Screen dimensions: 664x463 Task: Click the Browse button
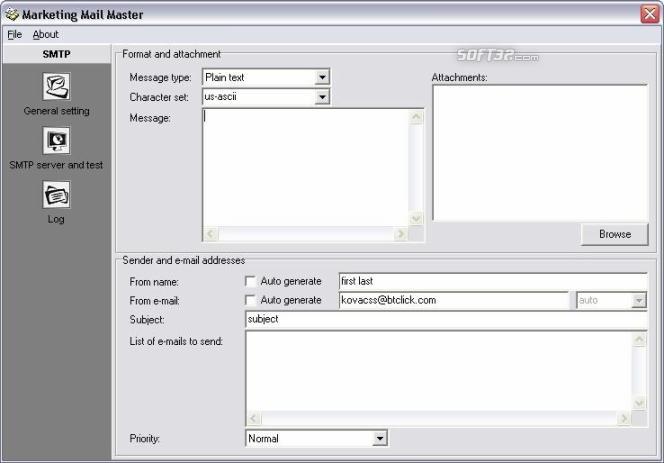pos(614,234)
